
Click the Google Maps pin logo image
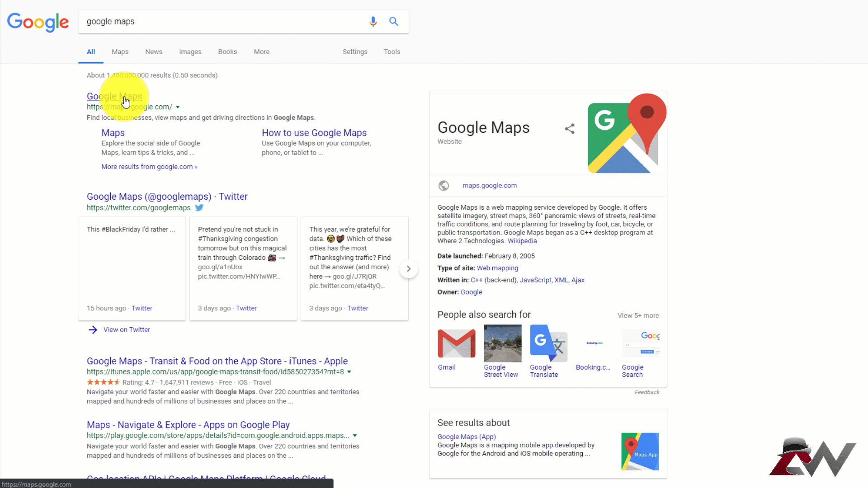point(627,133)
